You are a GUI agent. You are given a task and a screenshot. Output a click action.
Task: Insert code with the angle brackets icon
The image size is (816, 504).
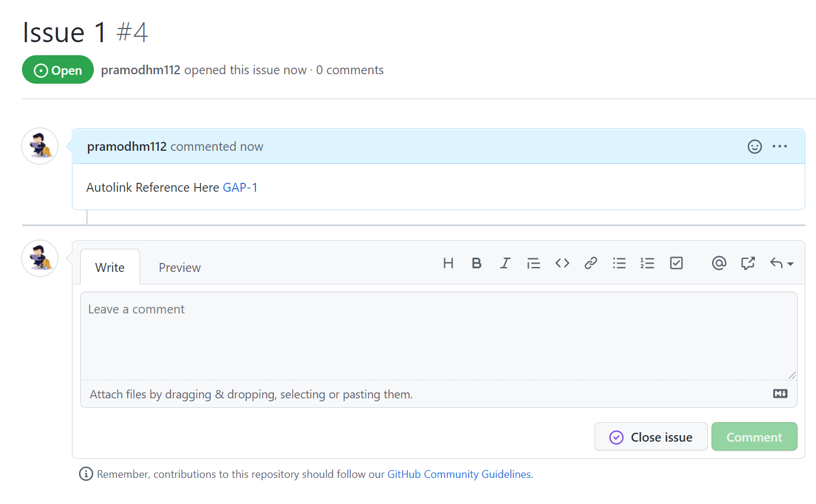pos(562,263)
